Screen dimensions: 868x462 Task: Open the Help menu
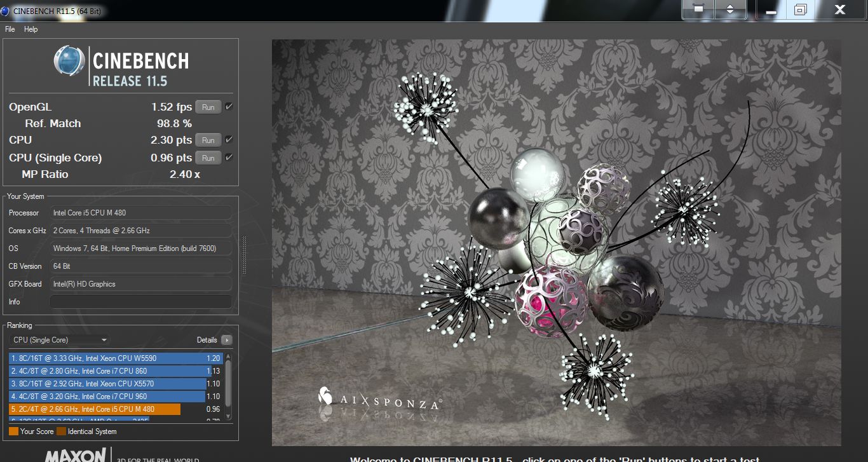(31, 29)
